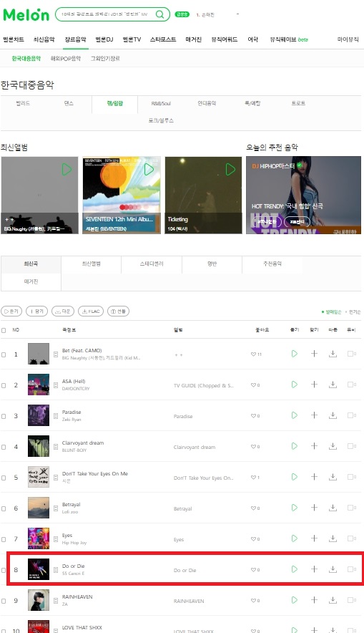
Task: Play the song Do or Die
Action: [x=294, y=569]
